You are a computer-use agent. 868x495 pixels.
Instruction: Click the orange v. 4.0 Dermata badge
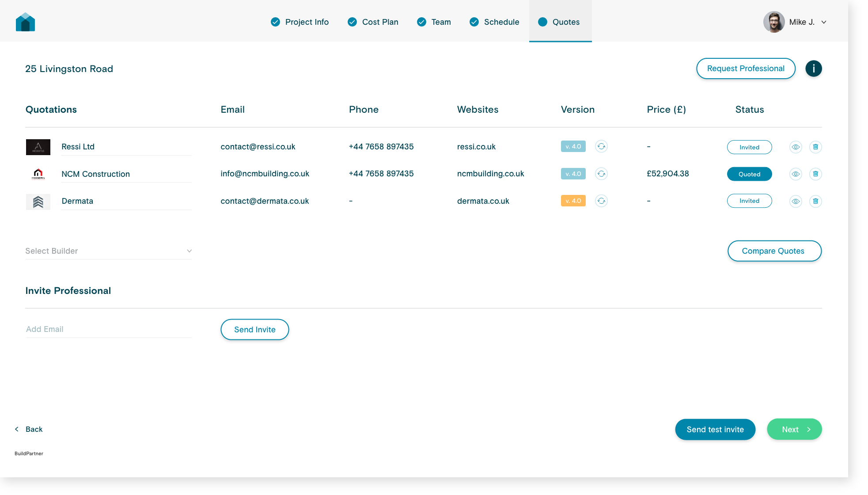click(573, 201)
